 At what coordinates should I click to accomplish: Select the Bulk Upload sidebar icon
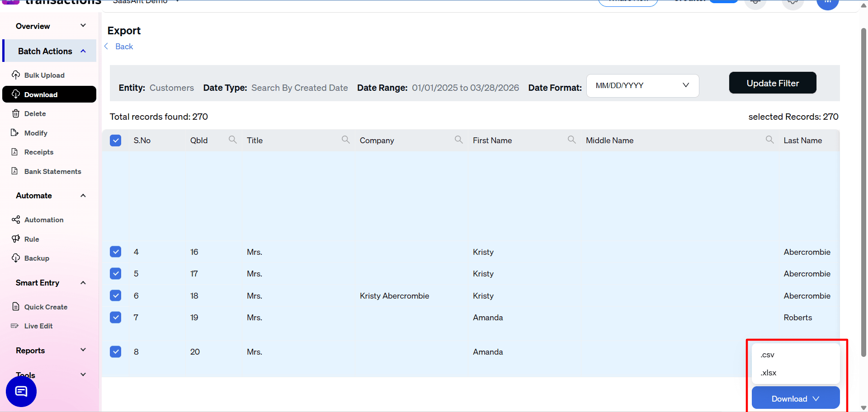(x=16, y=75)
